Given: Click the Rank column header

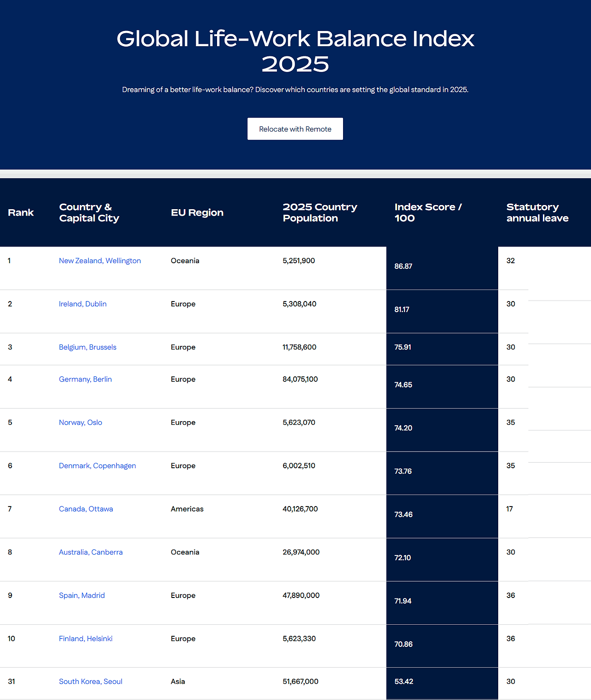Looking at the screenshot, I should coord(21,212).
